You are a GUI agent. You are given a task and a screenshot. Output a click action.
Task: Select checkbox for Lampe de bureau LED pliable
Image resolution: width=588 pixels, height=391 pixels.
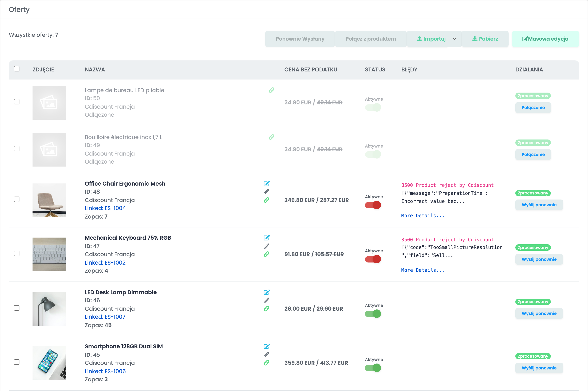tap(17, 102)
